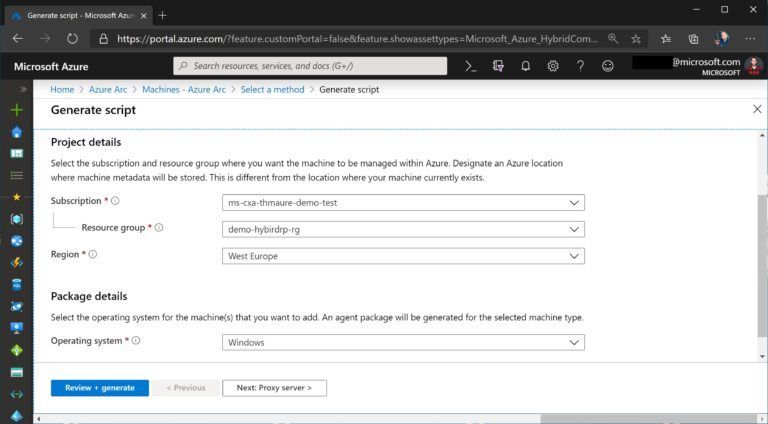Click browser profile picture
The image size is (768, 424).
(721, 39)
